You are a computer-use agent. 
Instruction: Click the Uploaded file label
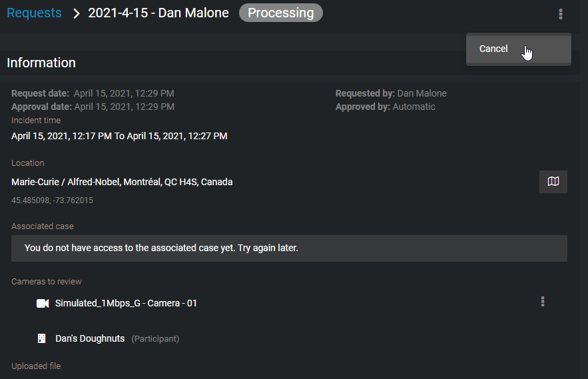tap(36, 366)
